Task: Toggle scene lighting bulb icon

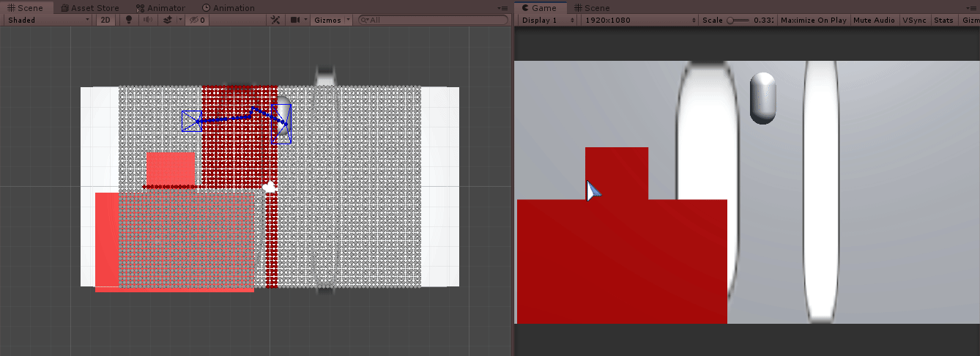Action: pos(130,20)
